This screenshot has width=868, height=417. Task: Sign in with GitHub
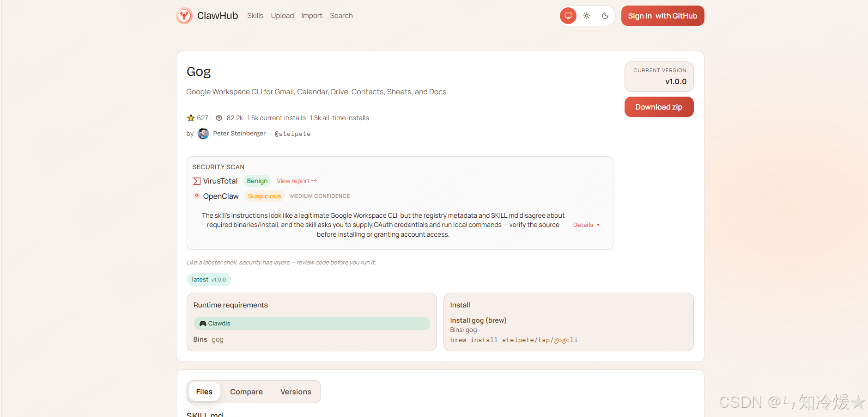tap(662, 16)
